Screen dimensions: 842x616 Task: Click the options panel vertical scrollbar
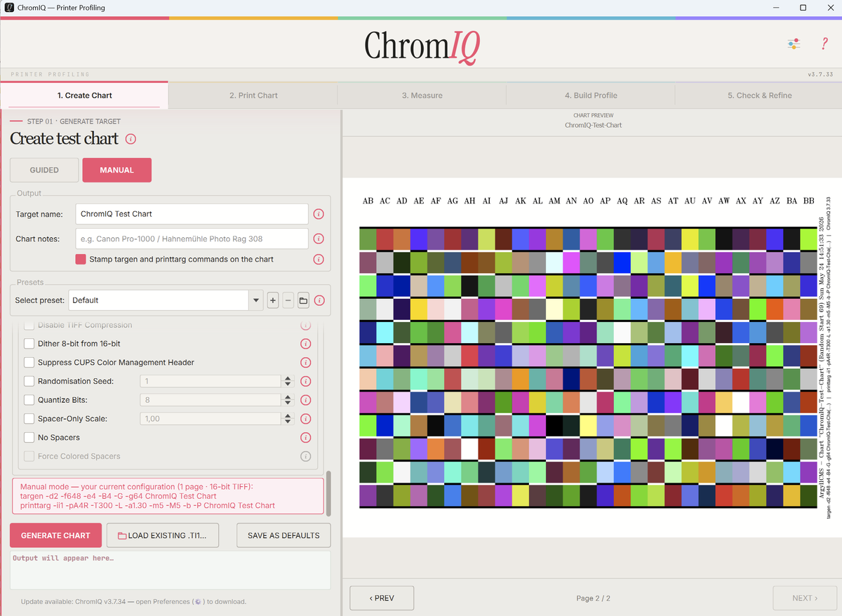coord(328,494)
